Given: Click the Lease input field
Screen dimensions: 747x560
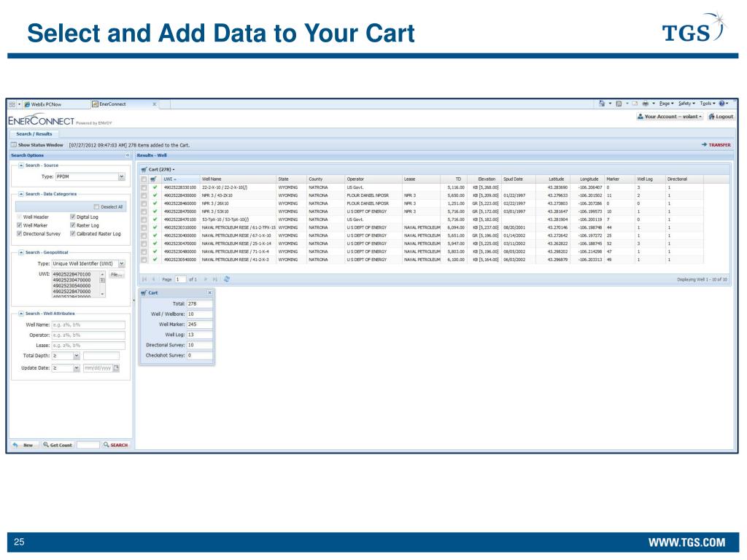Looking at the screenshot, I should (88, 346).
